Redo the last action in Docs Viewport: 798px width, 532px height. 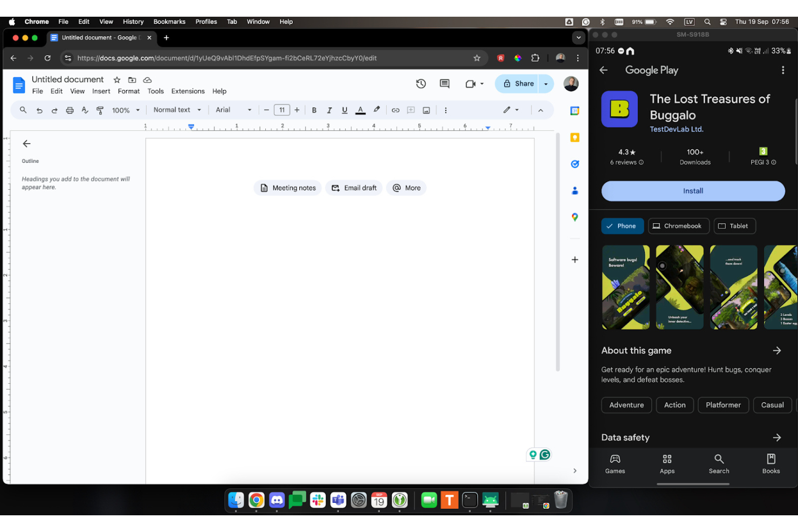[x=54, y=110]
